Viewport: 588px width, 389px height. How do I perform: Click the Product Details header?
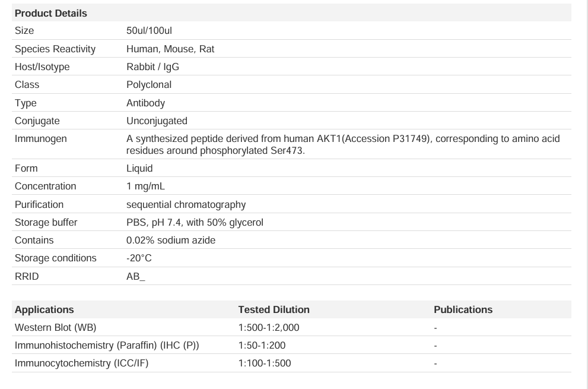50,13
